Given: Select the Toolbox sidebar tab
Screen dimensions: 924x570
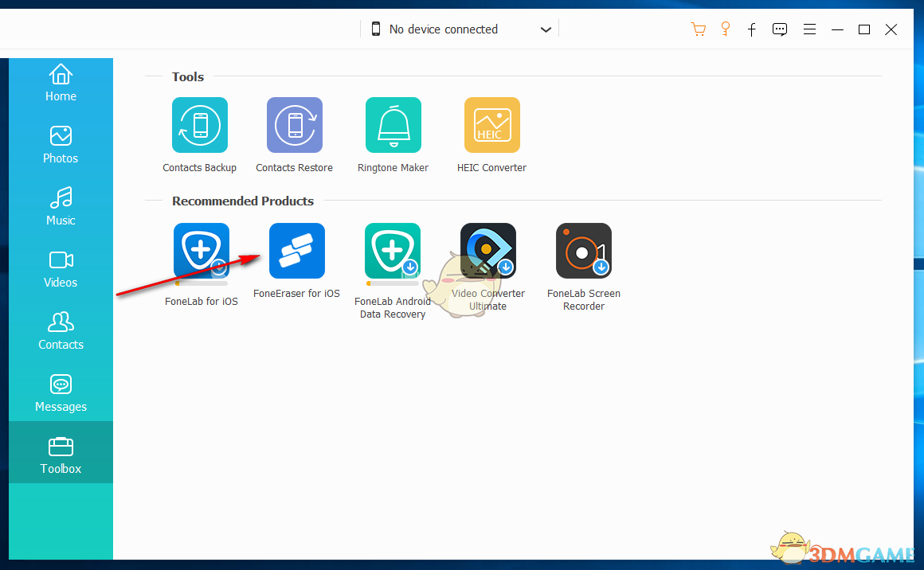Looking at the screenshot, I should (x=61, y=452).
